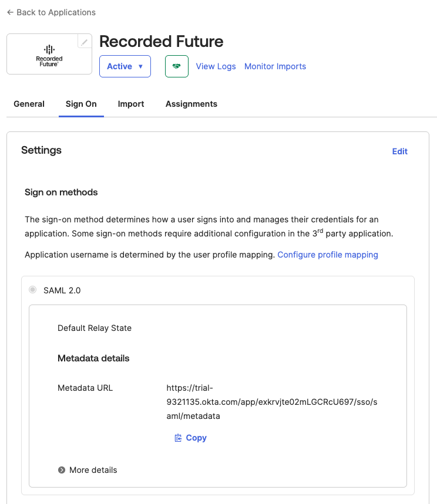
Task: Click Edit in Settings panel
Action: (x=399, y=151)
